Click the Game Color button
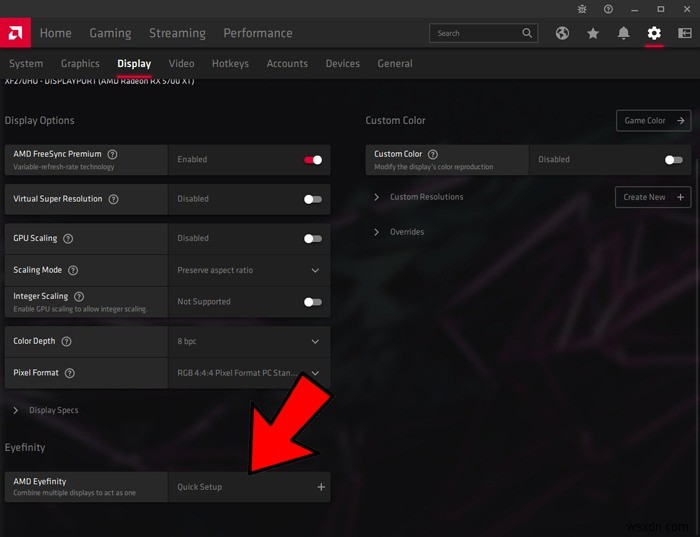700x537 pixels. click(x=654, y=121)
